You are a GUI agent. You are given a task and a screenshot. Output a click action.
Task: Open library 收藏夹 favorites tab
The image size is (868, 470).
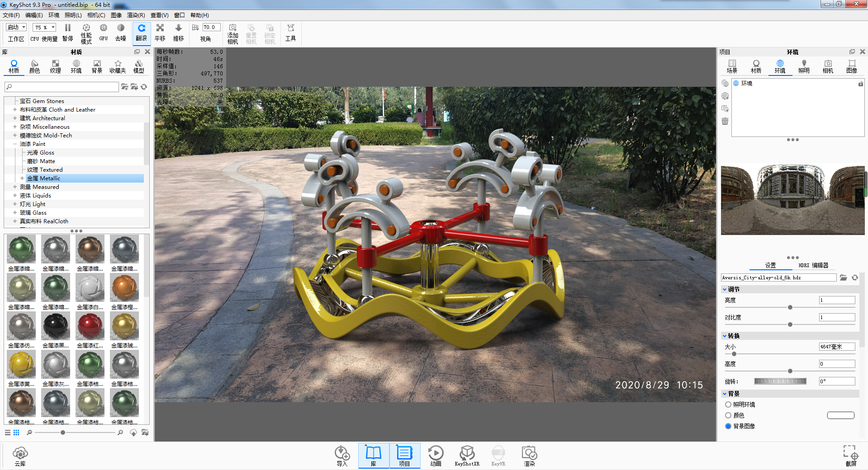click(118, 66)
